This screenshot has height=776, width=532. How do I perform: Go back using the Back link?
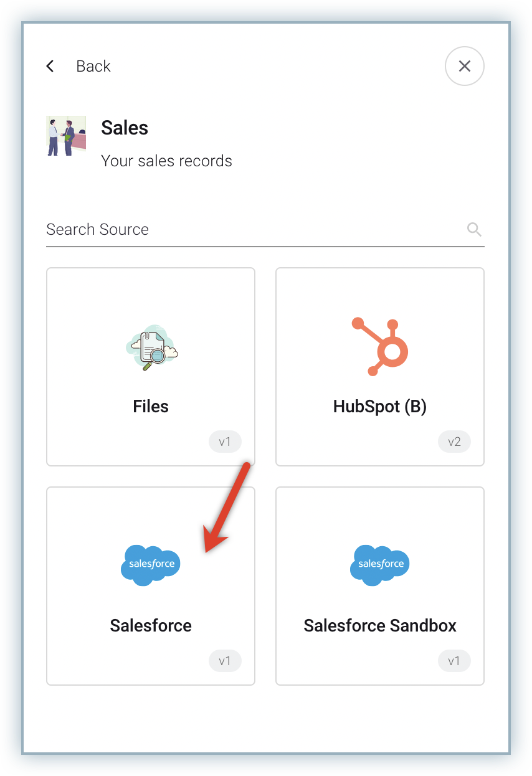(x=93, y=66)
